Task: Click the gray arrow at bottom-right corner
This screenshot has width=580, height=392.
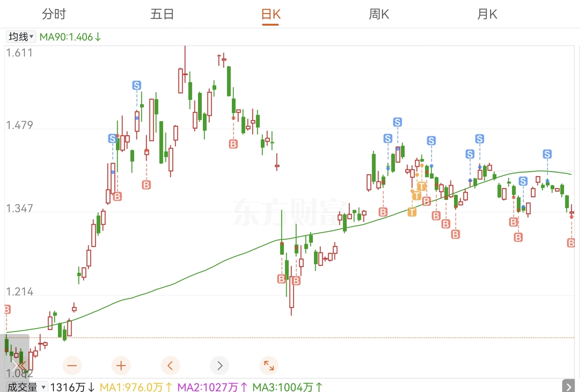Action: (568, 386)
